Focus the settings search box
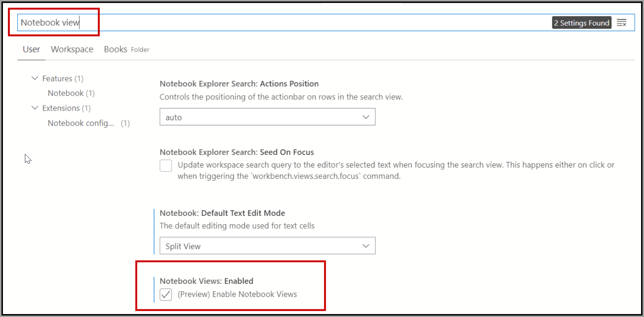Image resolution: width=644 pixels, height=317 pixels. (293, 23)
